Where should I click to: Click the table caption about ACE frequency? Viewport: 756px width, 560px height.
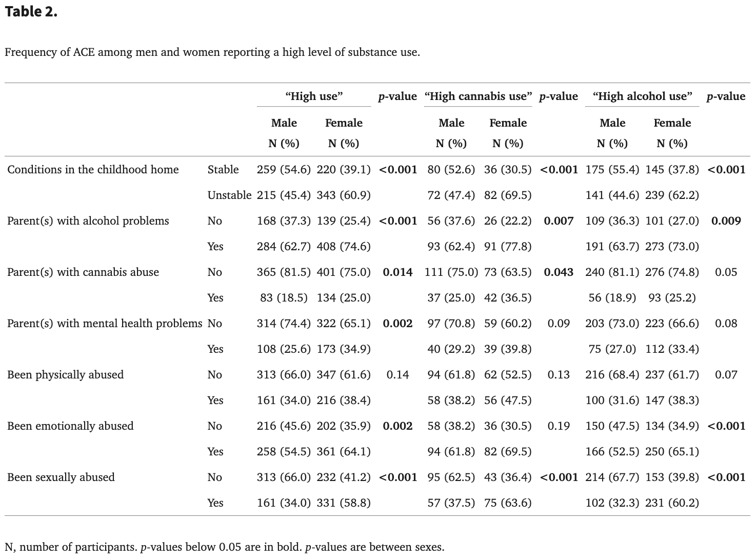pyautogui.click(x=212, y=52)
